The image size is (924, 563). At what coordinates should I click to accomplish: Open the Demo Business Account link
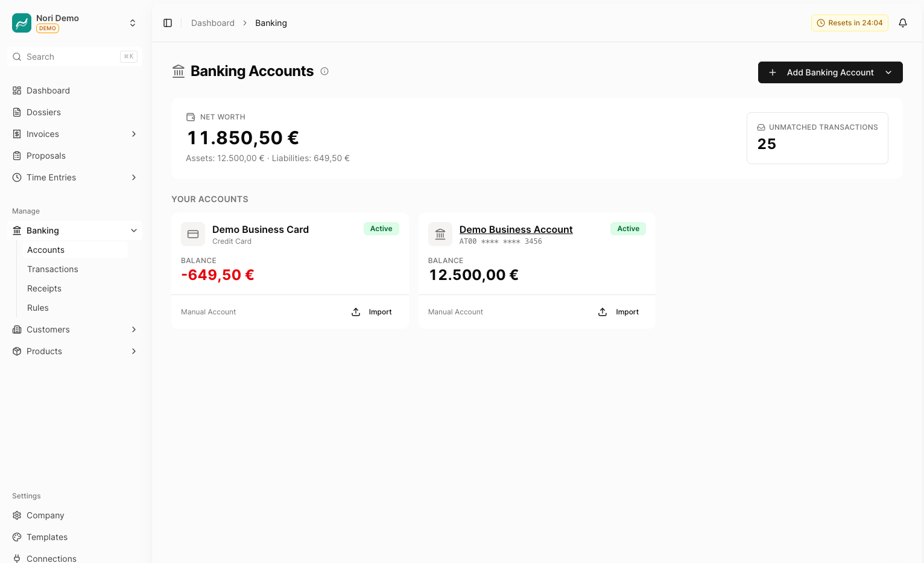point(516,229)
